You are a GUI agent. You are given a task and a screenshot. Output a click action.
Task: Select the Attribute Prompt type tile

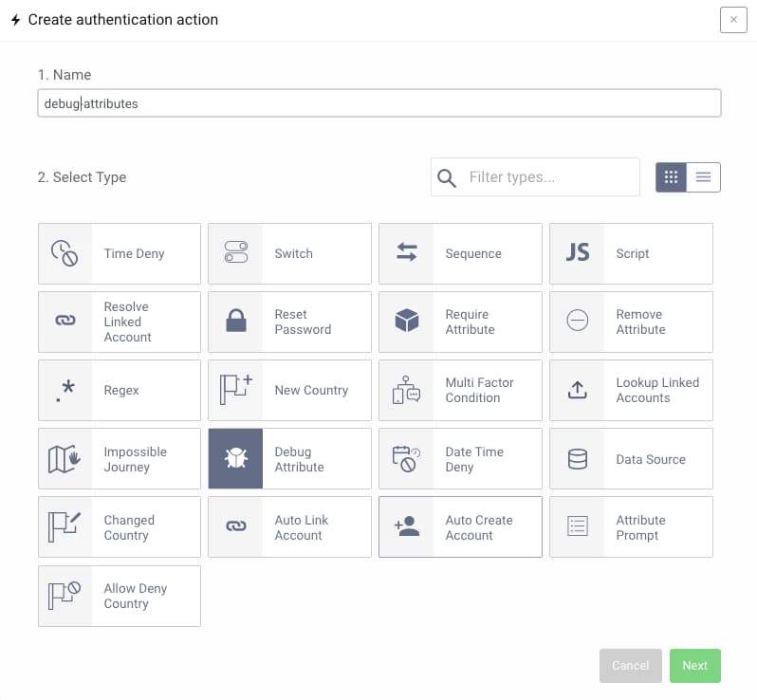point(631,527)
